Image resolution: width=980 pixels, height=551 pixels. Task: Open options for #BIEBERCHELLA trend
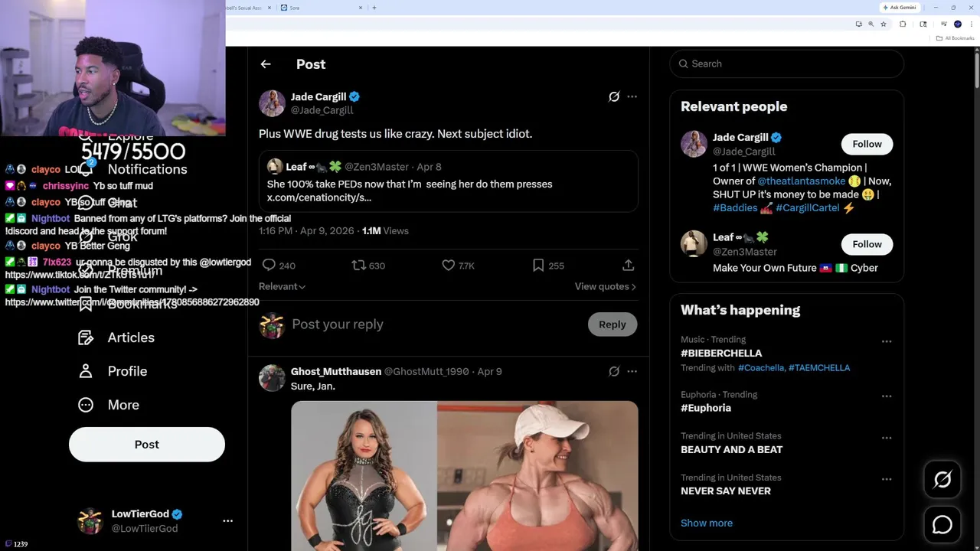pos(887,341)
